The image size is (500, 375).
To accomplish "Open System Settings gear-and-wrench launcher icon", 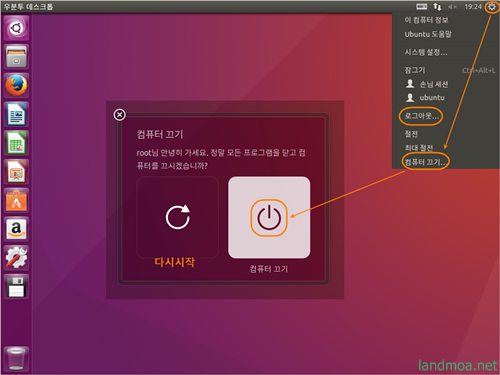I will [16, 258].
